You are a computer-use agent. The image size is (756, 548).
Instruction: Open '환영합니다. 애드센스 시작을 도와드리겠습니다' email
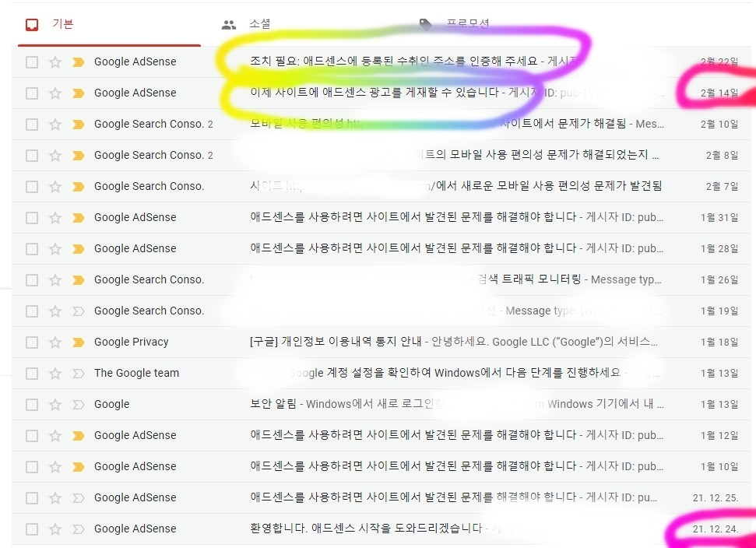(x=367, y=529)
